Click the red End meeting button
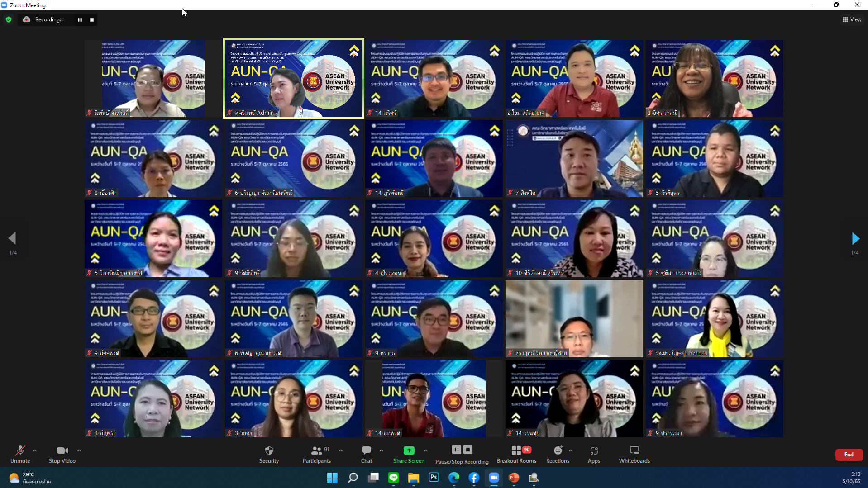Image resolution: width=868 pixels, height=488 pixels. [849, 455]
